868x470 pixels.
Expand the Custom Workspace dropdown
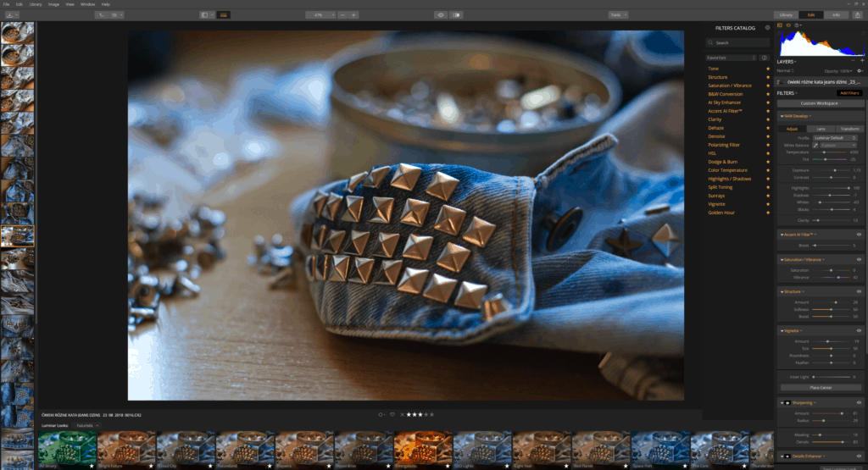point(819,103)
